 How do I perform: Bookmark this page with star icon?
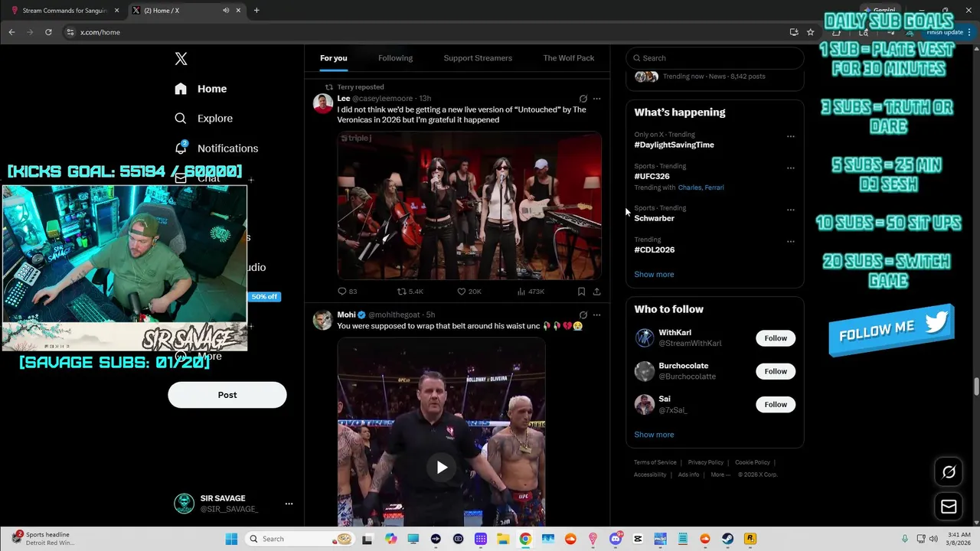(811, 32)
